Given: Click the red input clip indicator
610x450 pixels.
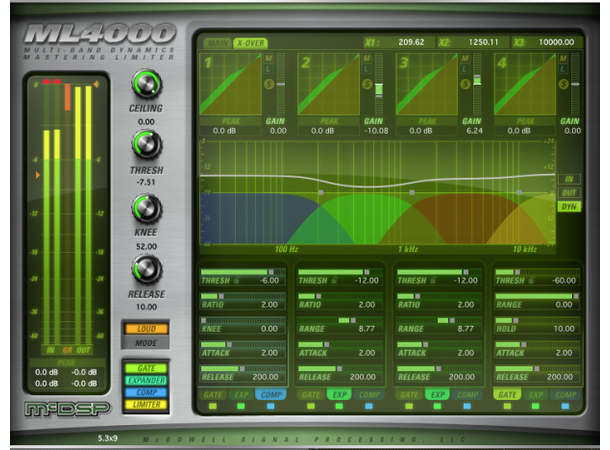Looking at the screenshot, I should (x=52, y=82).
